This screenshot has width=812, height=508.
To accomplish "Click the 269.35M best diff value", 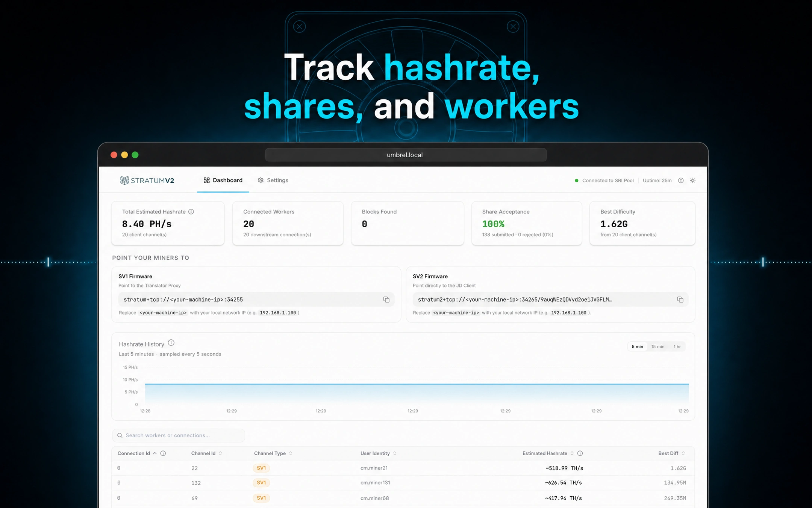I will pos(675,498).
